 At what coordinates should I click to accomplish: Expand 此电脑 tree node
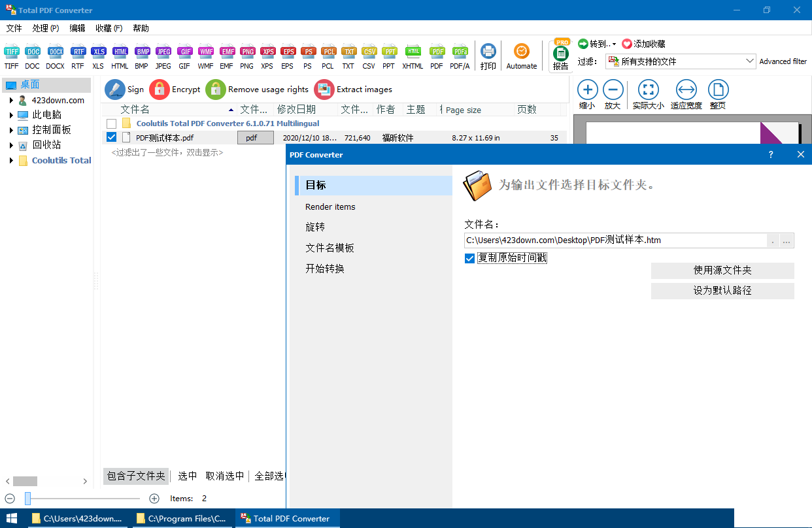coord(11,115)
